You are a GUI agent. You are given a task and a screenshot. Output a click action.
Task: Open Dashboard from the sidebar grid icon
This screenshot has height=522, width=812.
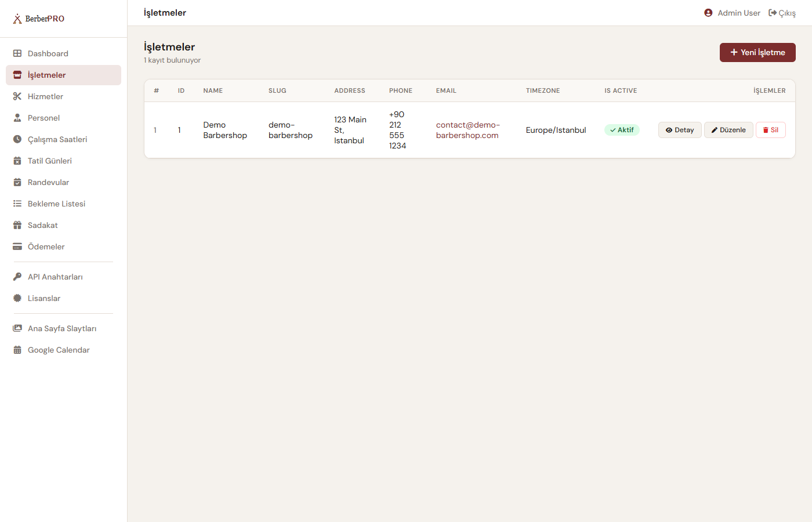[17, 53]
